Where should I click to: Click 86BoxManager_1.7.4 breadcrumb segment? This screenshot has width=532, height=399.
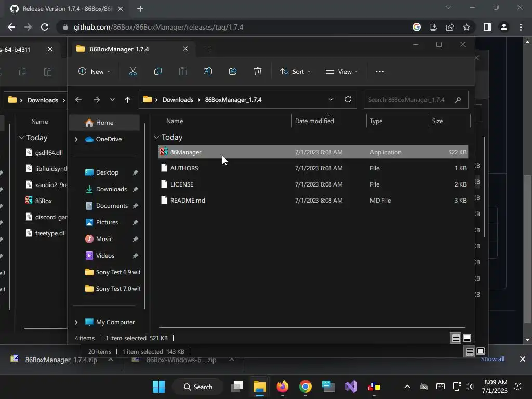coord(233,100)
